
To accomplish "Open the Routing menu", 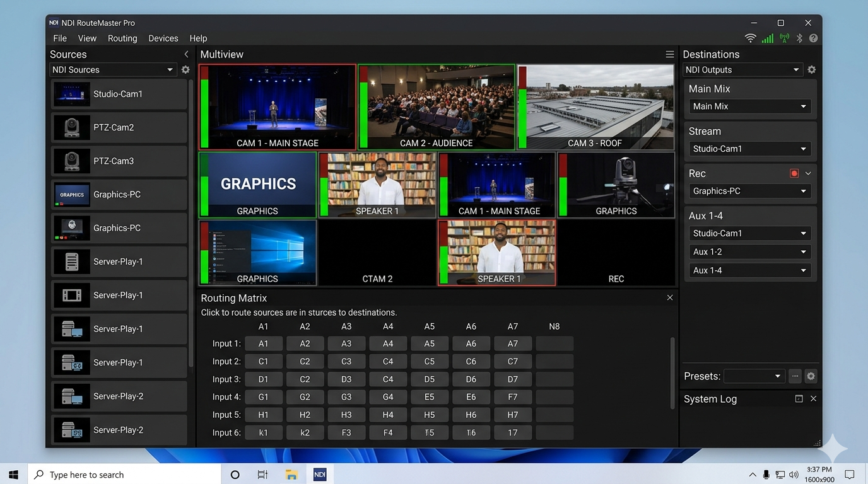I will pos(122,38).
